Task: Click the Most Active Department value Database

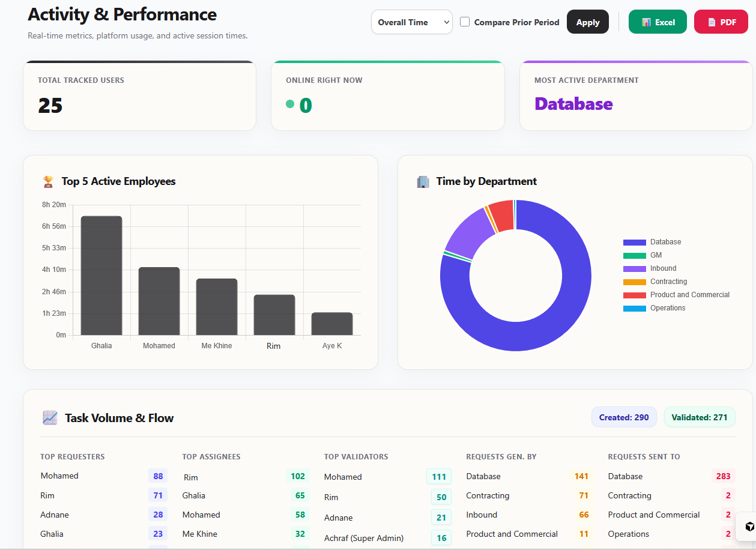Action: [573, 104]
